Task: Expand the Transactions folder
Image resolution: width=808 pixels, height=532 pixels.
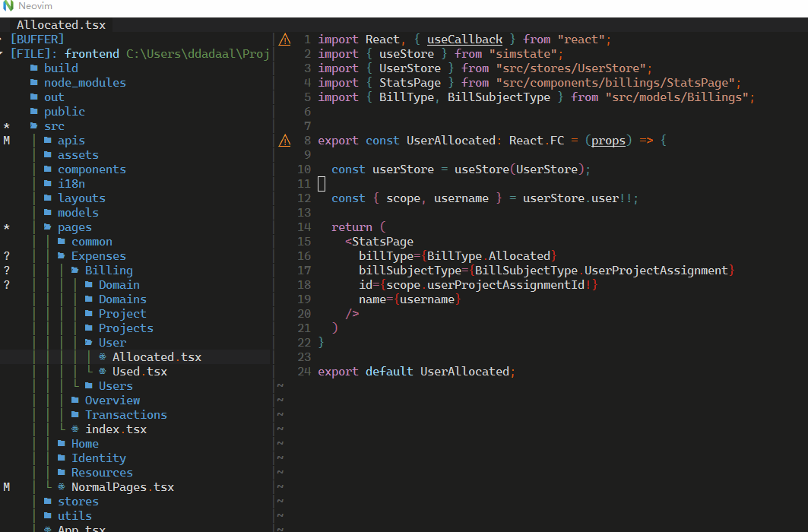Action: click(x=125, y=415)
